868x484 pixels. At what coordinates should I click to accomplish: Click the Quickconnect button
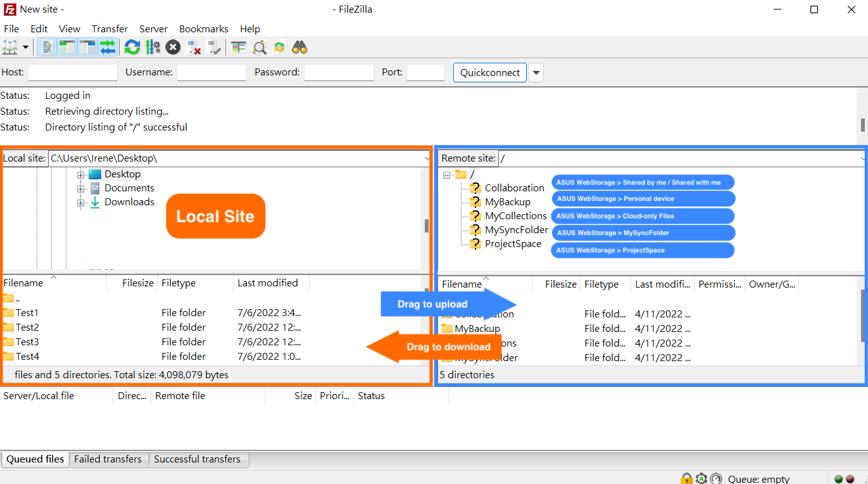click(x=490, y=72)
